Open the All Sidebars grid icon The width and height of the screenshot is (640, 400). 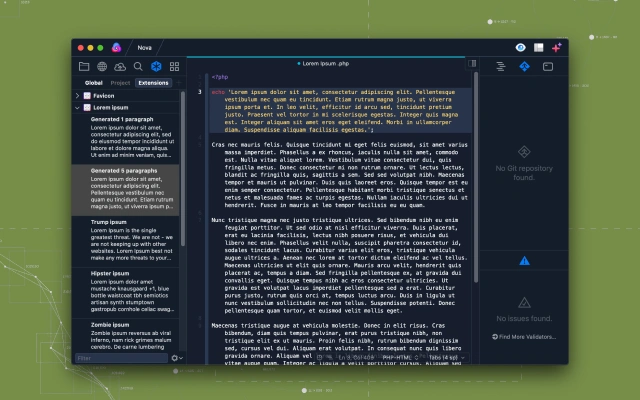tap(174, 66)
